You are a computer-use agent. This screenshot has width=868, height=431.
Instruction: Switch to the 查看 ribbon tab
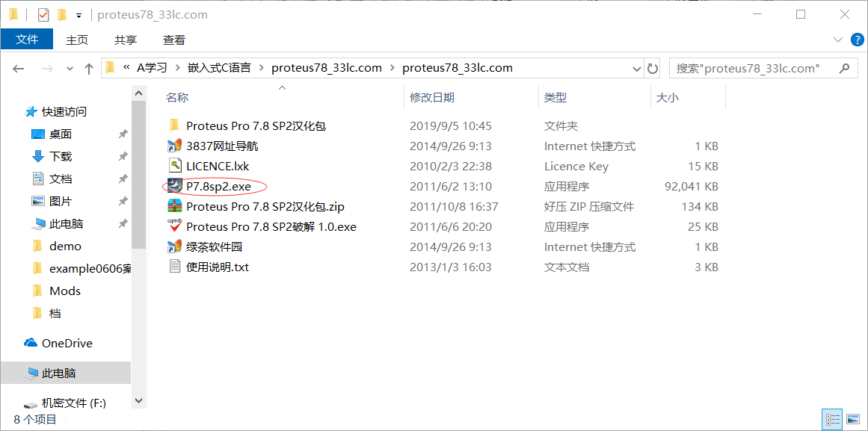pos(173,40)
